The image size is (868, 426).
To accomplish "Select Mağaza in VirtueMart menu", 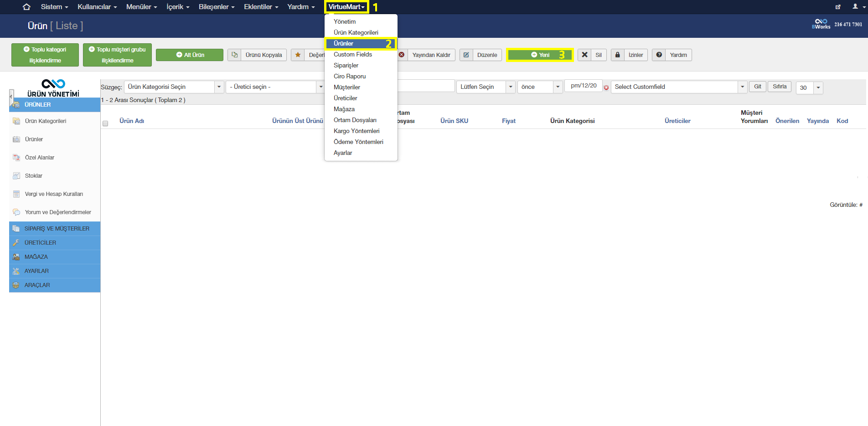I will pos(344,109).
